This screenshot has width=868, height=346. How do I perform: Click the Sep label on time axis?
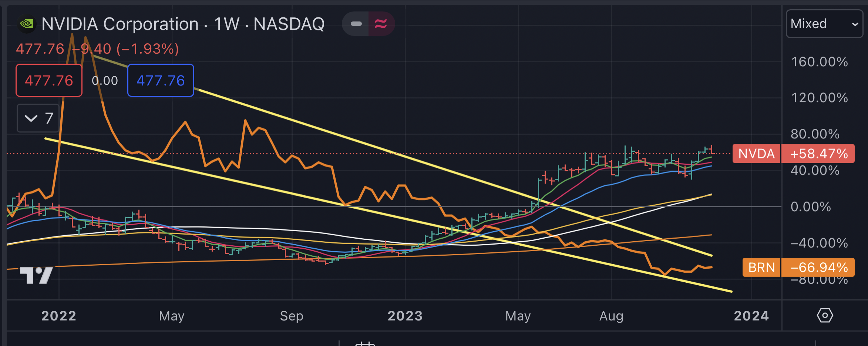coord(292,316)
